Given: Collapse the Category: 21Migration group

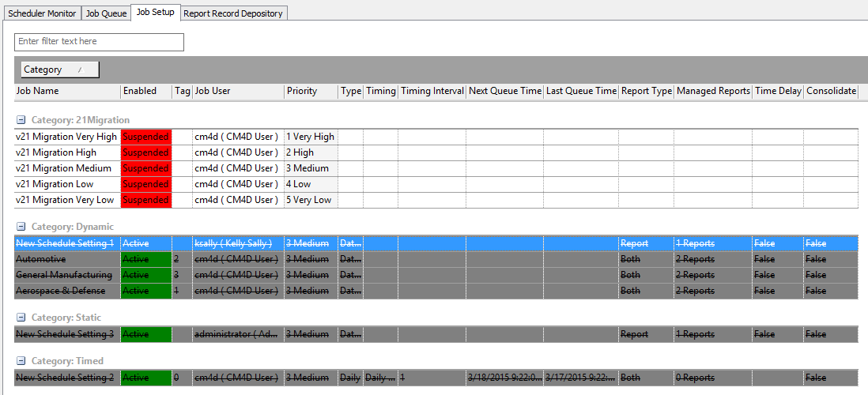Looking at the screenshot, I should (x=21, y=120).
